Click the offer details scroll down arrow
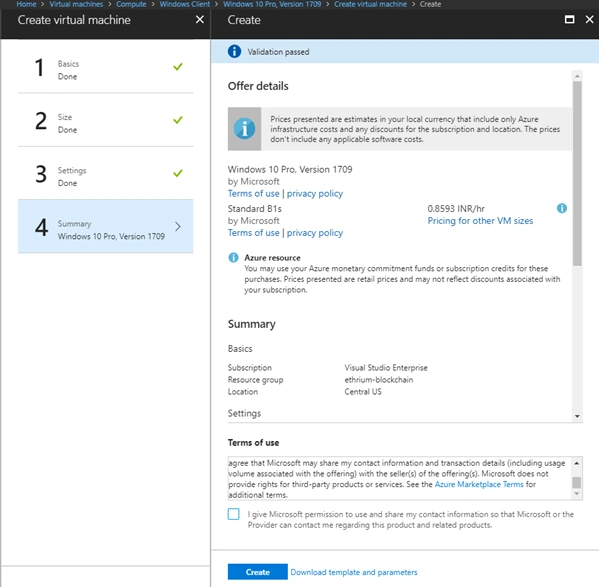599x587 pixels. [x=577, y=416]
